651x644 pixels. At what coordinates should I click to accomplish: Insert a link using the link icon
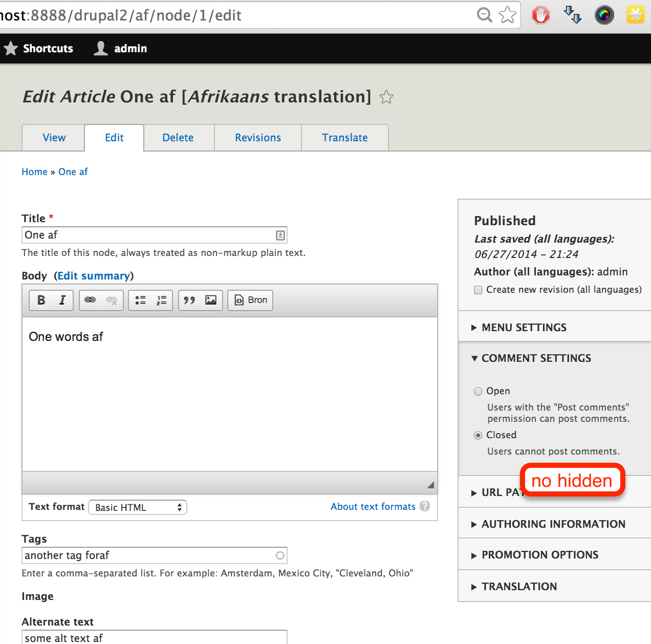click(91, 300)
